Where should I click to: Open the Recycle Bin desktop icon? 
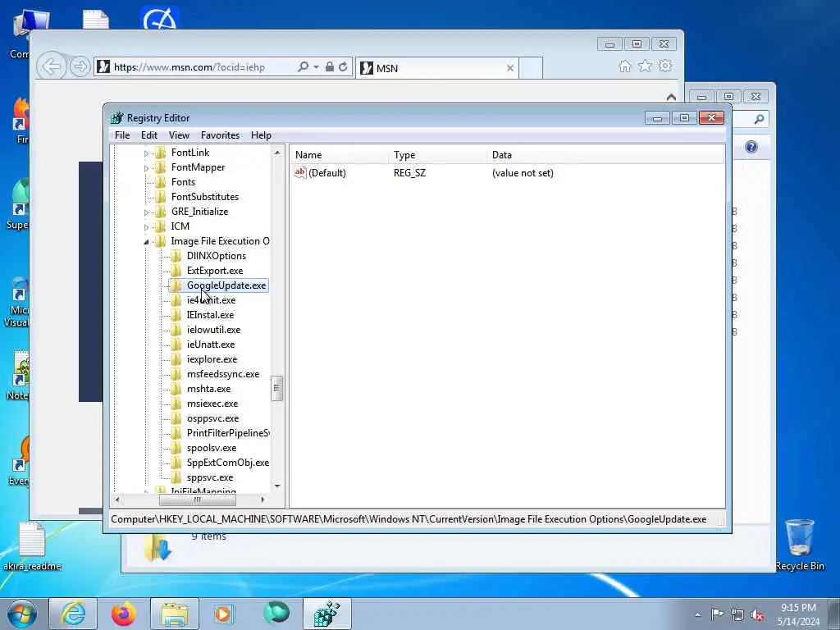coord(799,545)
